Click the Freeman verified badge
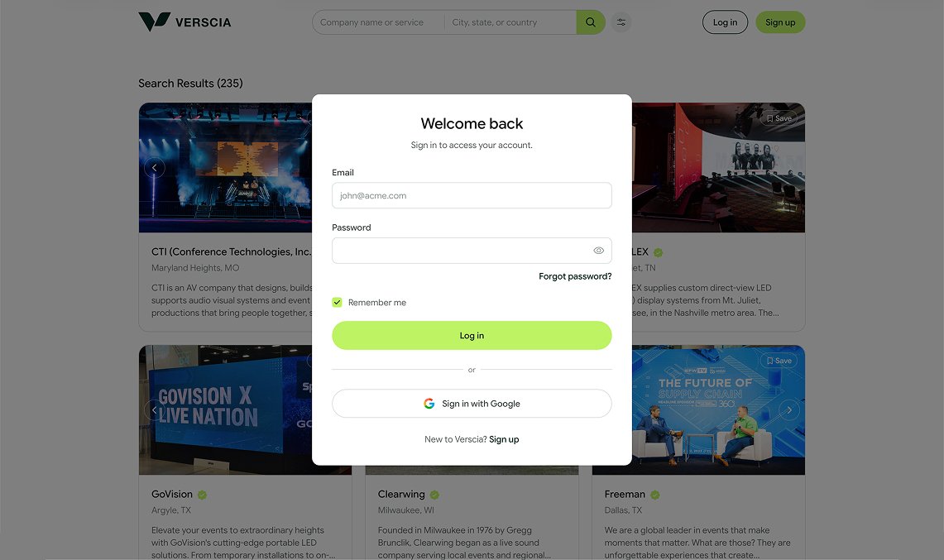Viewport: 944px width, 560px height. point(655,495)
